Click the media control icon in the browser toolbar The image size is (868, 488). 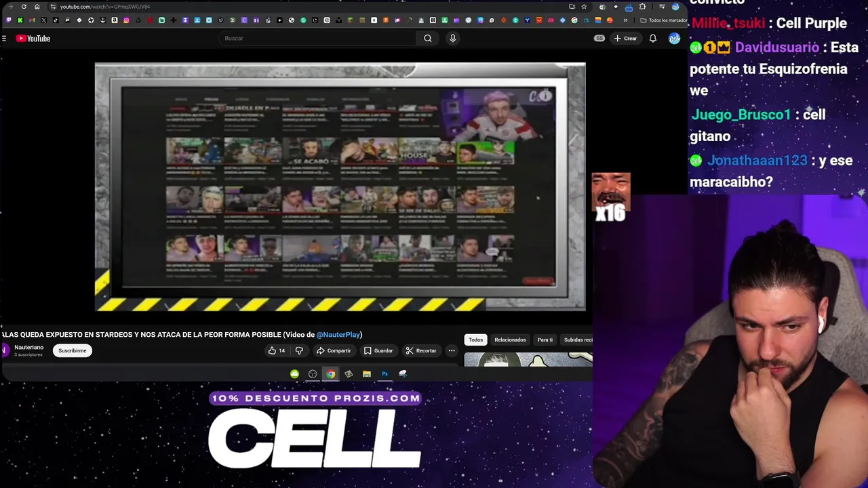(662, 7)
